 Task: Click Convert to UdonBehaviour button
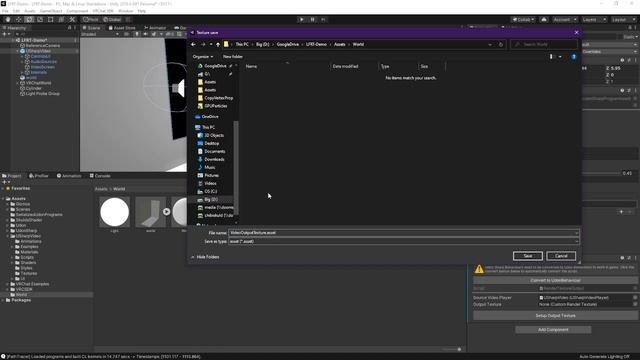[555, 280]
